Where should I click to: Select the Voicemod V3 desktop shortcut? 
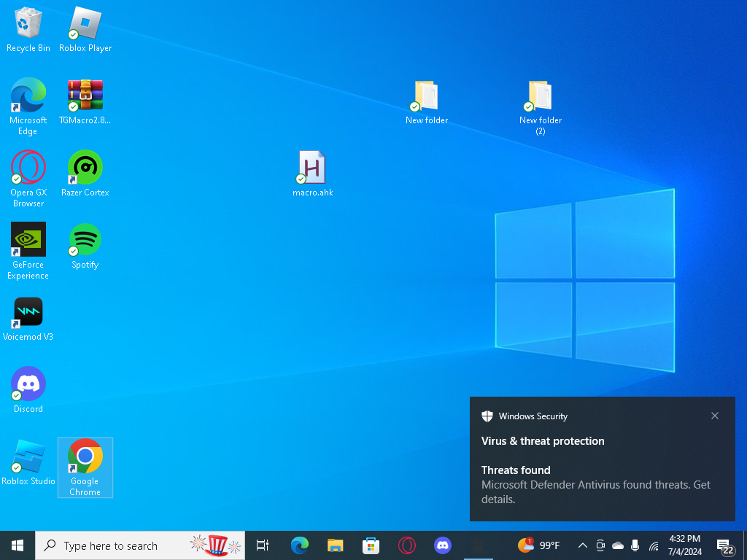(x=28, y=319)
